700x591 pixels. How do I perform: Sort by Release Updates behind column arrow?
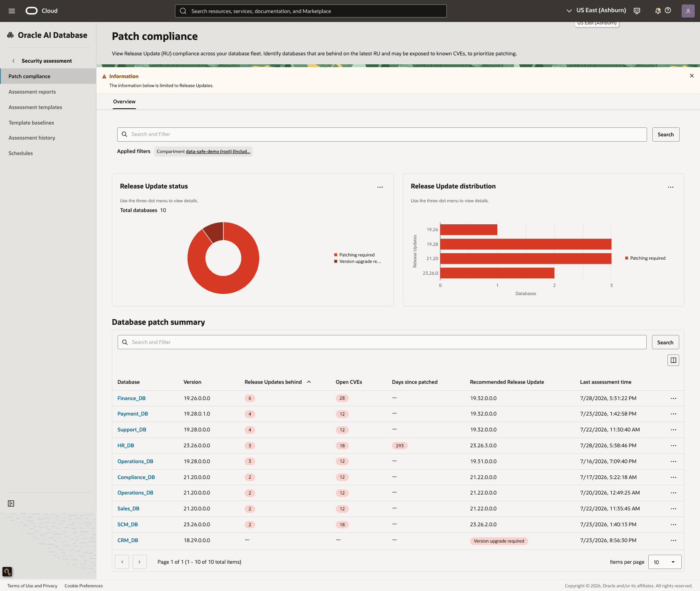(309, 382)
